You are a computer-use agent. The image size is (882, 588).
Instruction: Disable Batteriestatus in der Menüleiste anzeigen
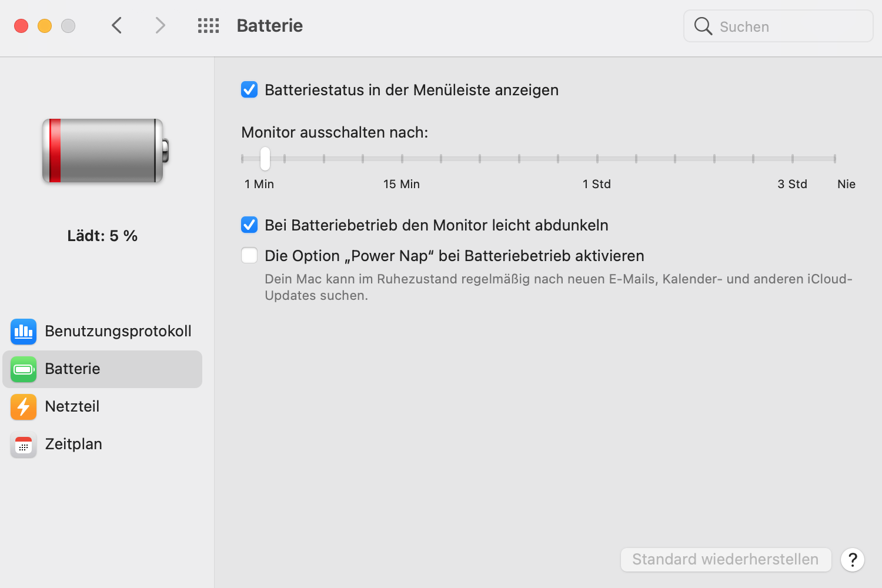[x=249, y=90]
